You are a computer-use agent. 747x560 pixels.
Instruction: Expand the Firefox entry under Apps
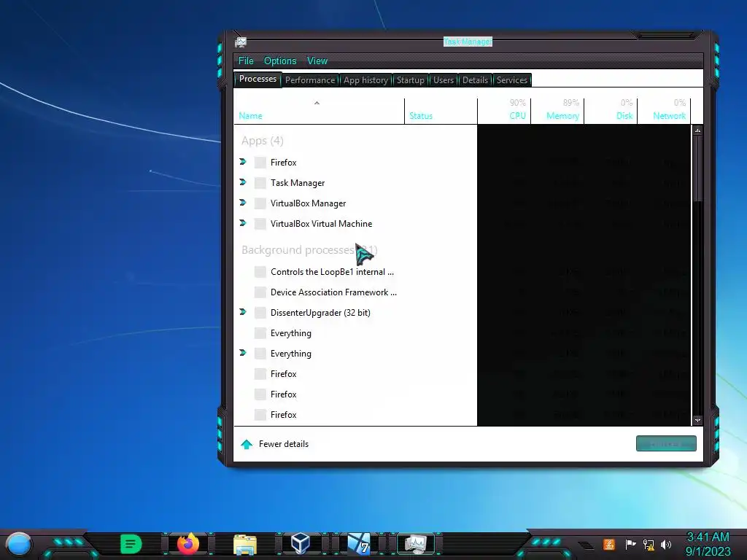click(243, 162)
